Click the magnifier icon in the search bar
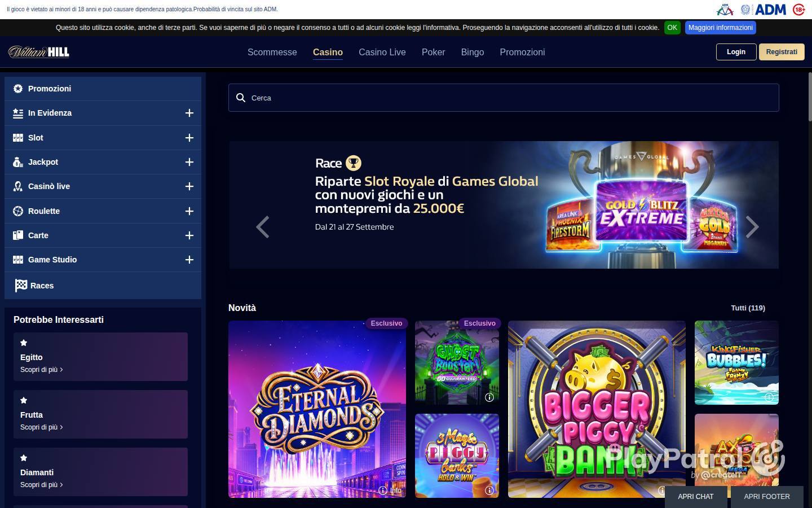 pyautogui.click(x=241, y=98)
